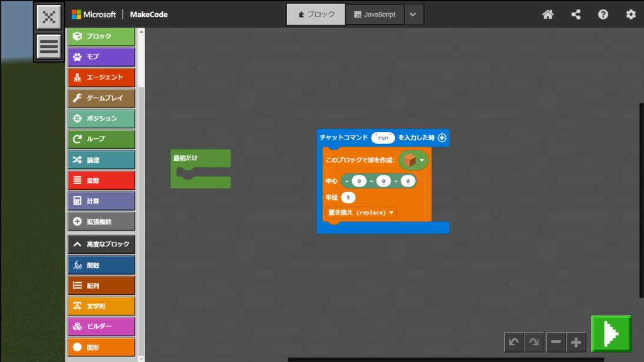The image size is (644, 362).
Task: Redo the last workspace change
Action: [534, 342]
